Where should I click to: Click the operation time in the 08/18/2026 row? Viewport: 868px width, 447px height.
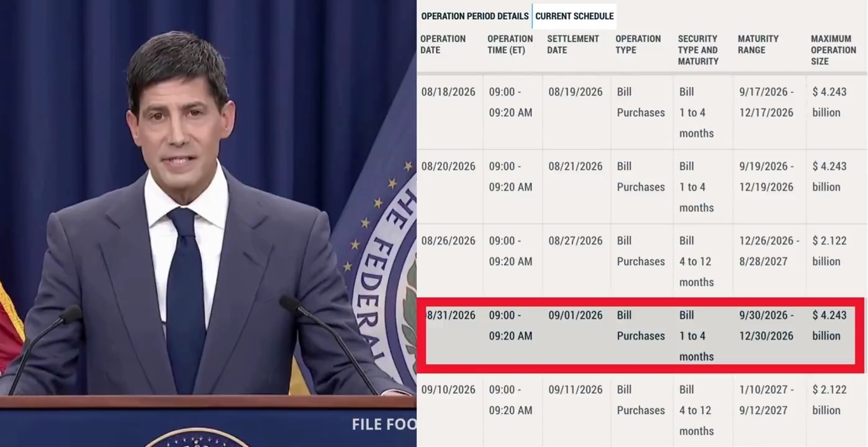510,102
